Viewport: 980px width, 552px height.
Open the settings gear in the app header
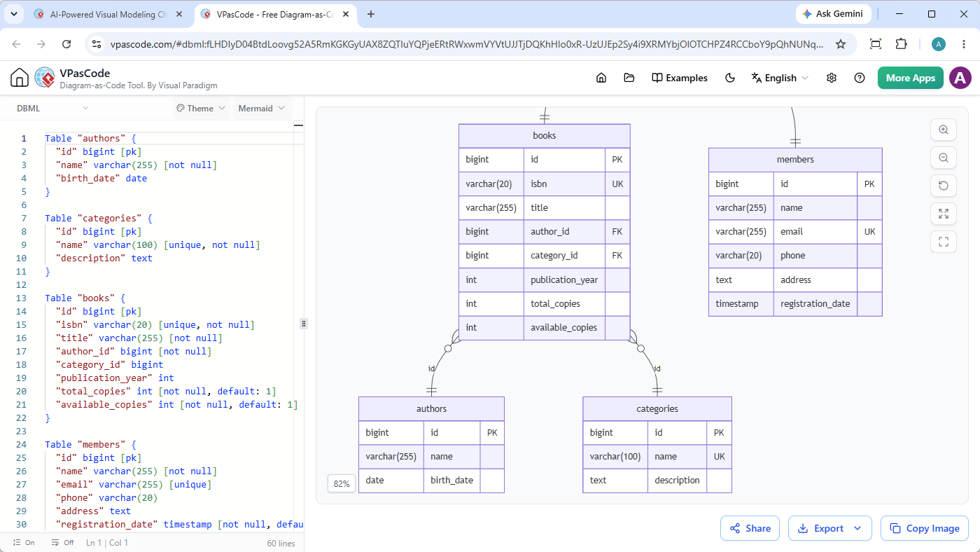tap(832, 78)
